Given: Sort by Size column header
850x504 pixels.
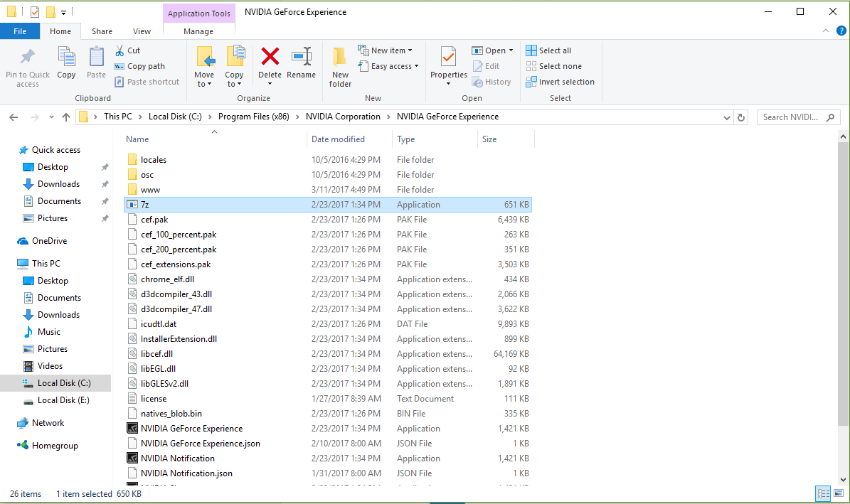Looking at the screenshot, I should point(489,139).
